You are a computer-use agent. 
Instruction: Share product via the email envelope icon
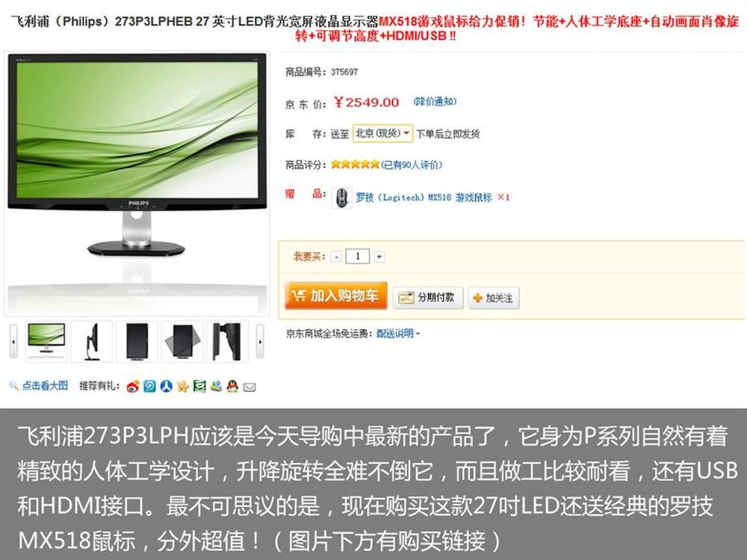(x=249, y=387)
